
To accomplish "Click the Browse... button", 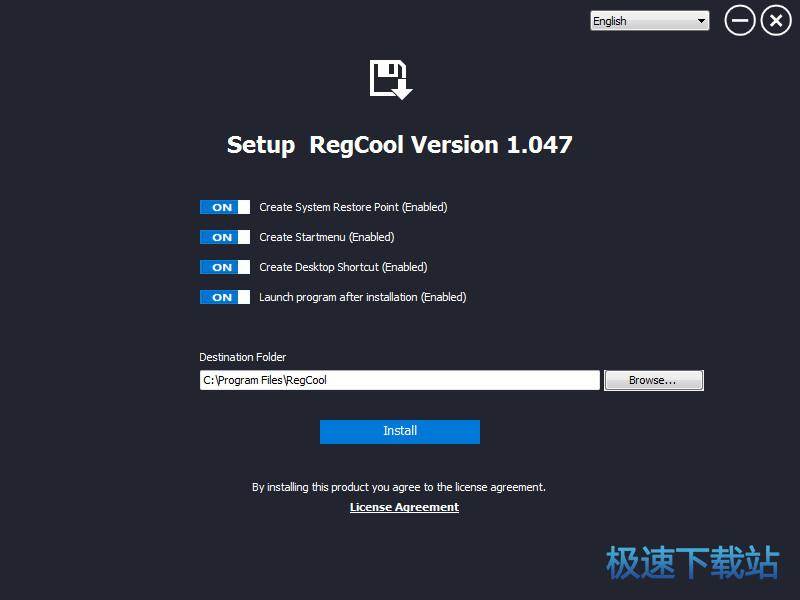I will click(653, 380).
